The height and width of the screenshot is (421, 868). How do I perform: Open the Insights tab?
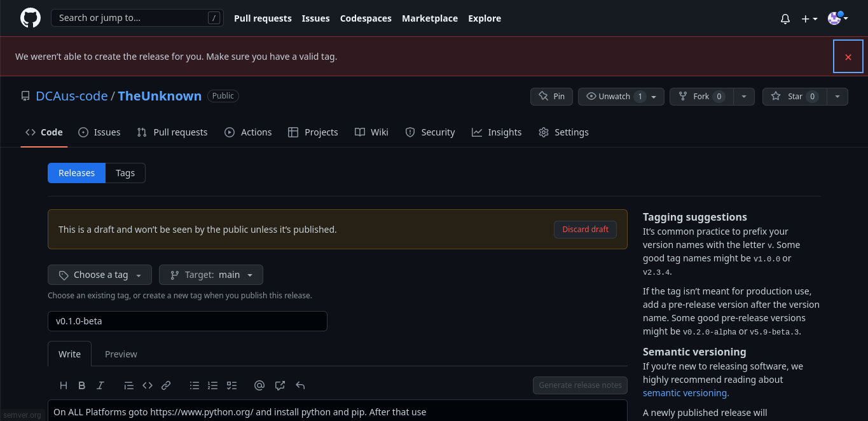pyautogui.click(x=497, y=132)
